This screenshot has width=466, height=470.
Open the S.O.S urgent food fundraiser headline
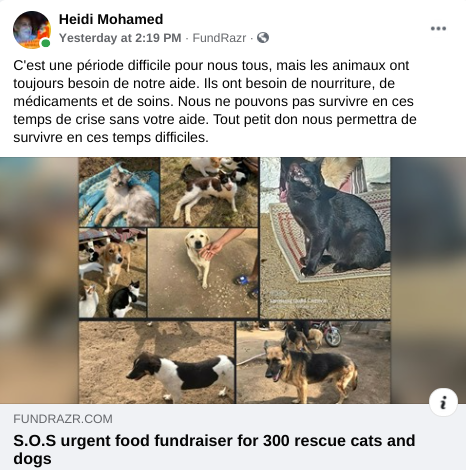(214, 449)
